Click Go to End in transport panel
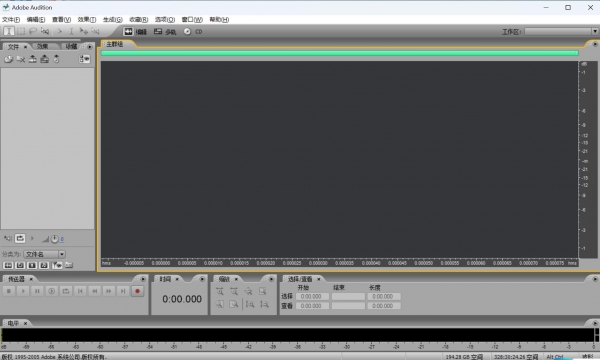Screen dimensions: 600x360 [123, 292]
